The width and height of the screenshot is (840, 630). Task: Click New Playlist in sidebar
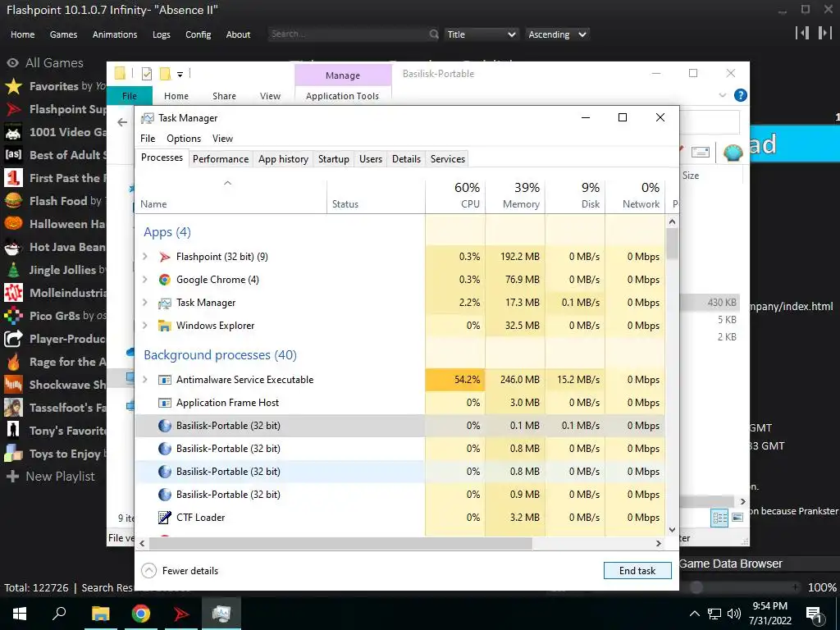(50, 477)
